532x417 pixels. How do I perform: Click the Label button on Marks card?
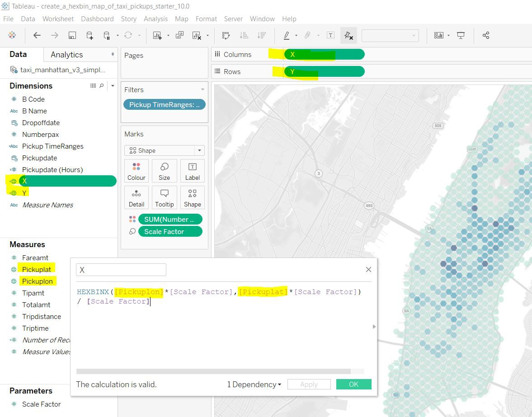coord(193,171)
